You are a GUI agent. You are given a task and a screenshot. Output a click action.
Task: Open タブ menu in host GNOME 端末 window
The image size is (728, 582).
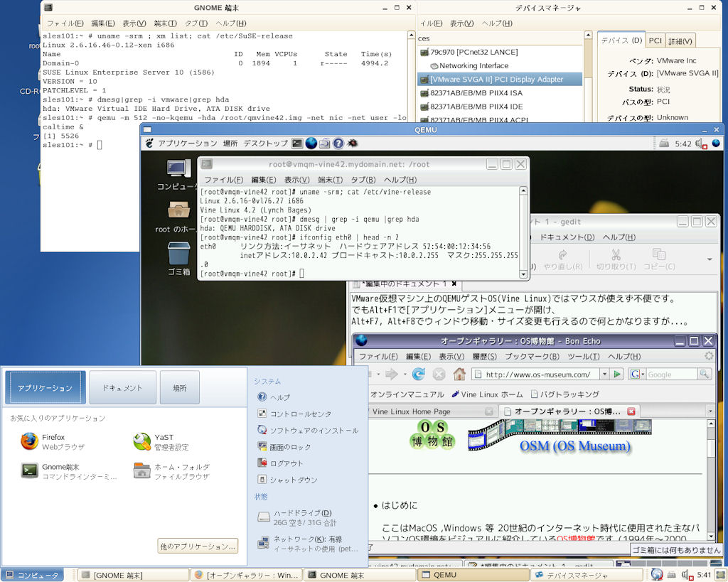[196, 23]
